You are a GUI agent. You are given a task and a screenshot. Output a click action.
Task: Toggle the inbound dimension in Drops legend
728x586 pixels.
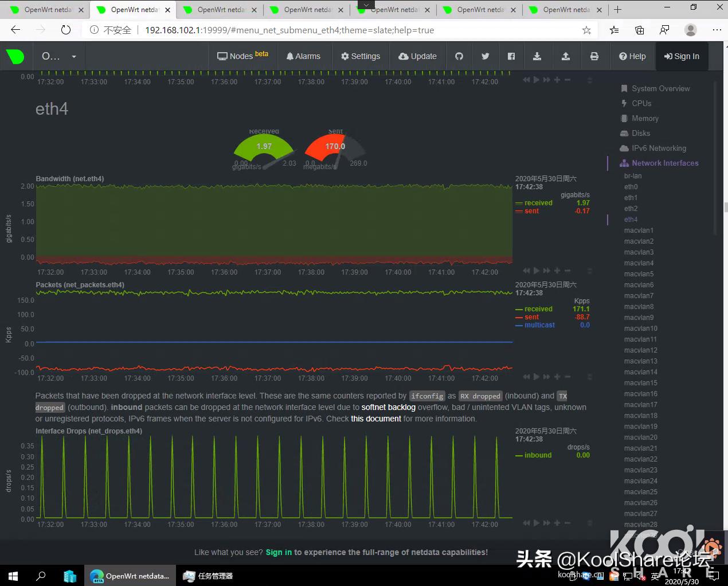pyautogui.click(x=537, y=455)
